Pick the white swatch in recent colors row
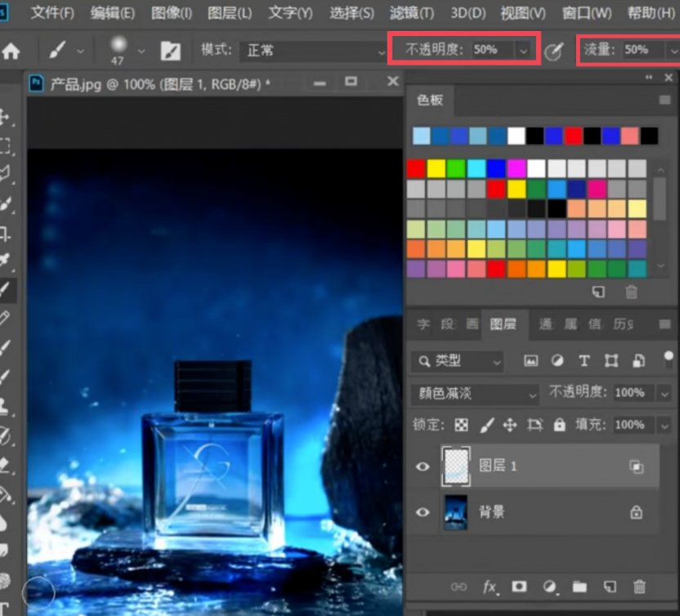 click(516, 136)
